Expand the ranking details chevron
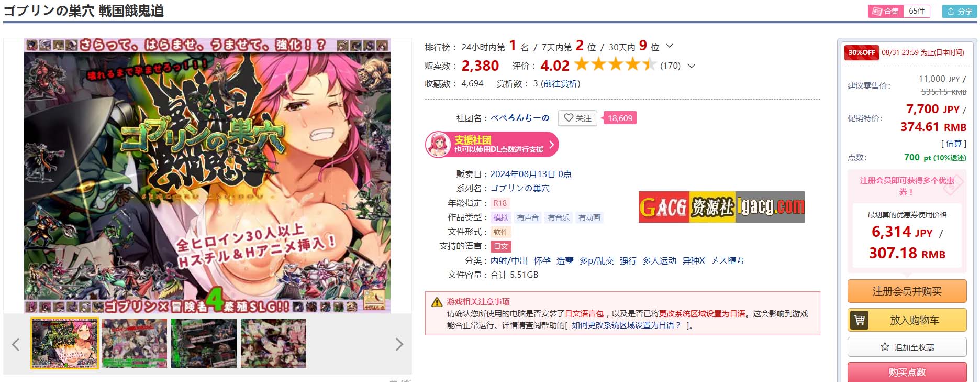The image size is (980, 382). coord(669,46)
